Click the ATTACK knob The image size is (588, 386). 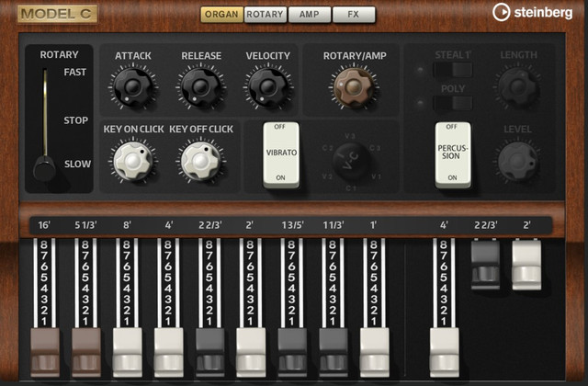132,87
